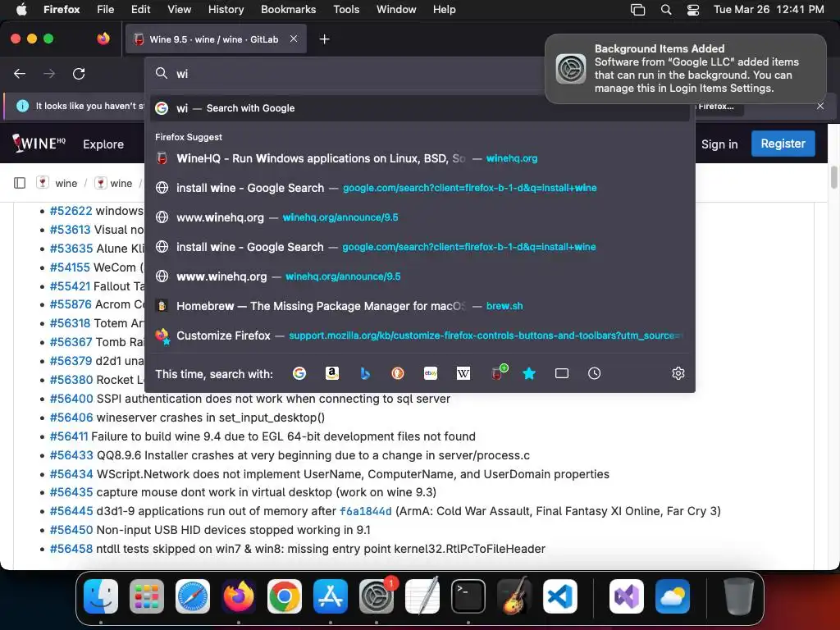Open issue #56445 link
Viewport: 840px width, 630px height.
[x=71, y=511]
